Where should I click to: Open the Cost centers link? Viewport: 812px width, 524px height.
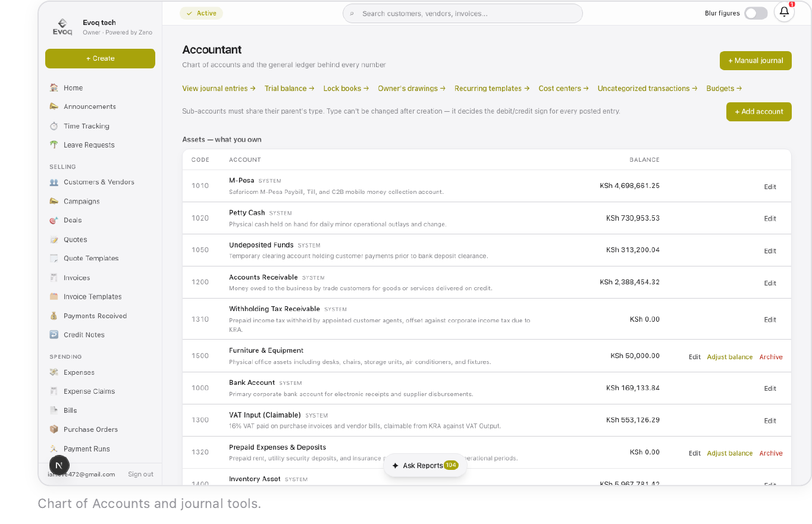(563, 89)
